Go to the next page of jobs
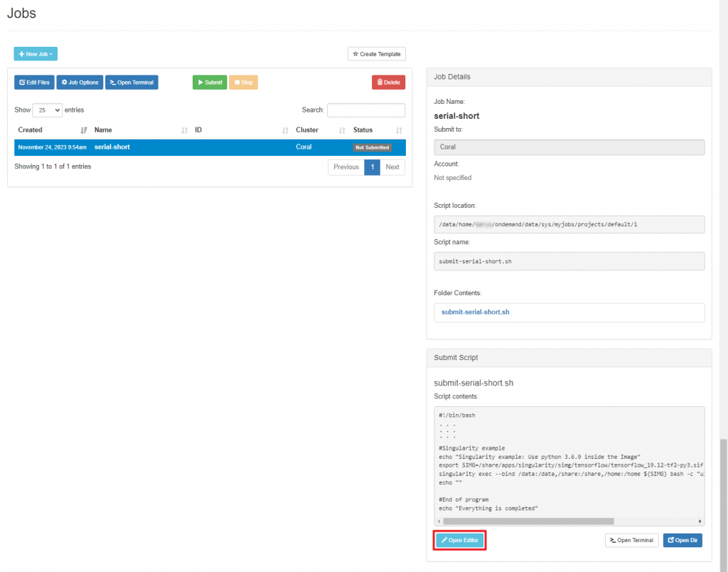This screenshot has height=572, width=728. pos(392,166)
